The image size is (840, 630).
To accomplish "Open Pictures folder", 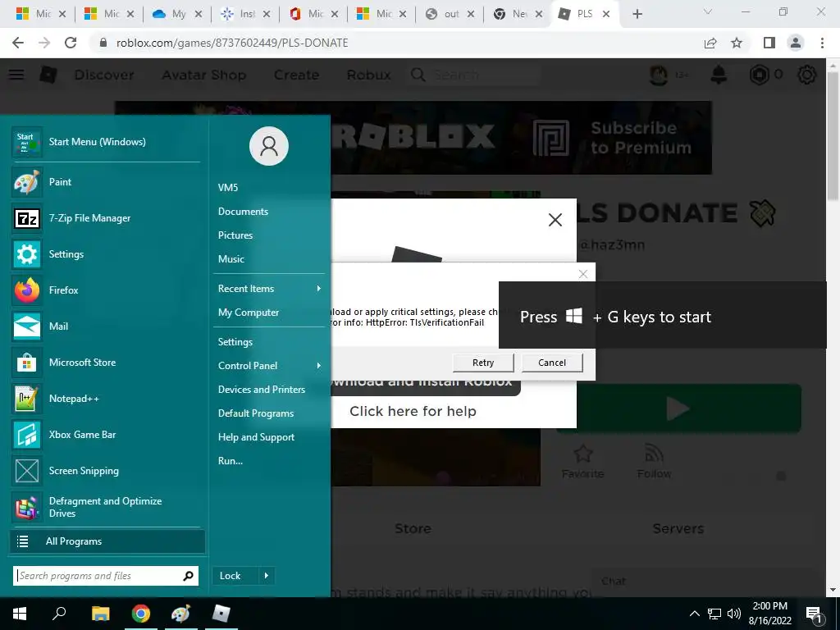I will pyautogui.click(x=235, y=235).
